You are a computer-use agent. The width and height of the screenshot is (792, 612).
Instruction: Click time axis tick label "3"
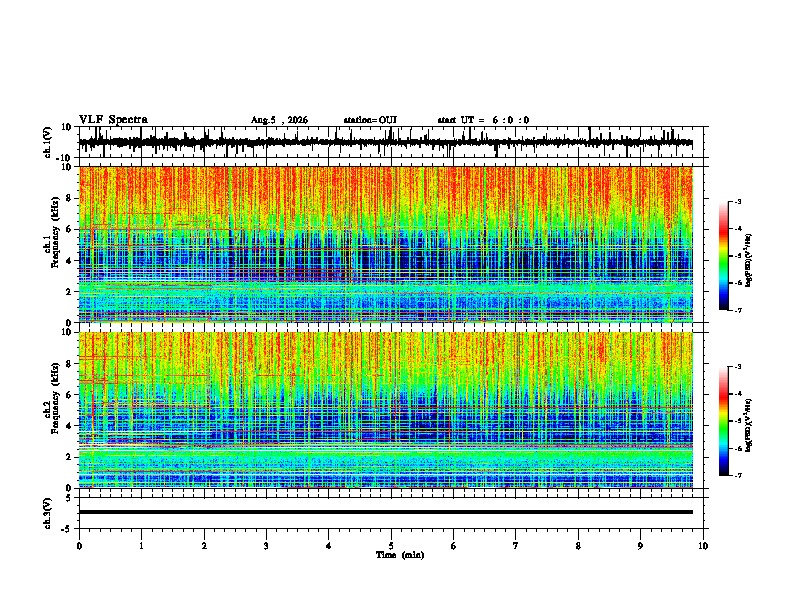(266, 546)
